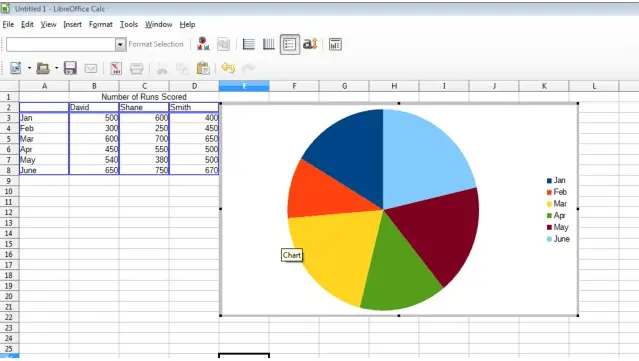Expand the Open recent files arrow
639x361 pixels.
click(56, 68)
